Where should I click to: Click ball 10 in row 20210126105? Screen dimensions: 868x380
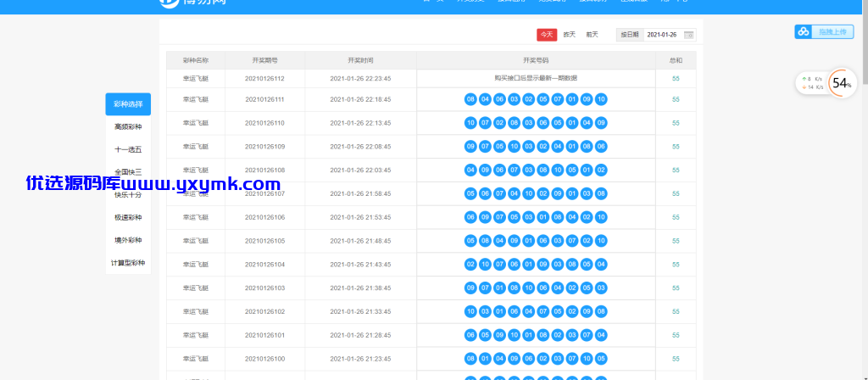[601, 241]
